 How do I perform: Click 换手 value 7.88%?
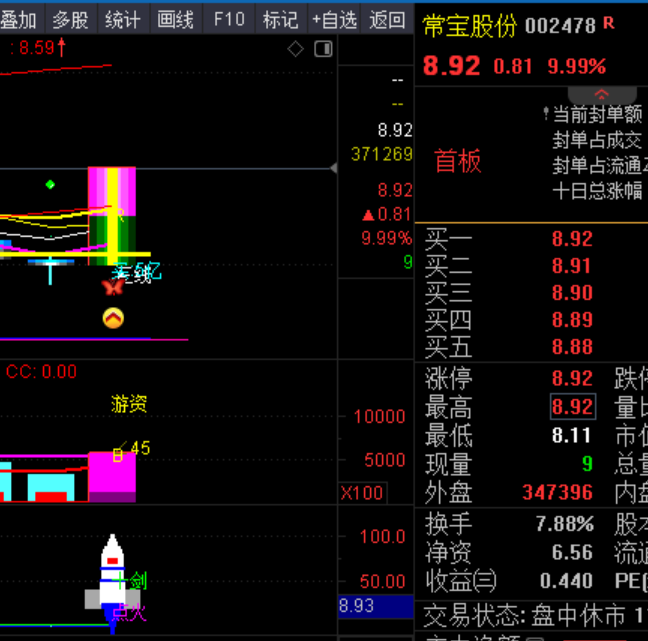[565, 524]
